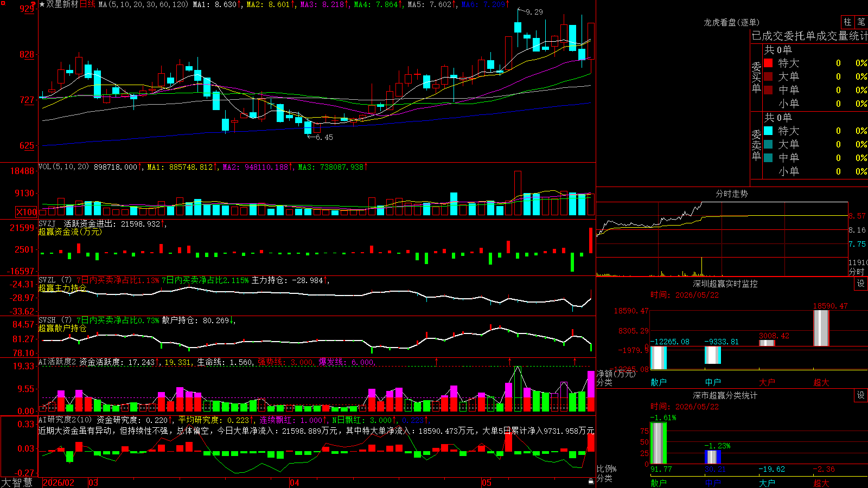Select the 04 month marker on time axis
This screenshot has width=868, height=488.
coord(295,483)
